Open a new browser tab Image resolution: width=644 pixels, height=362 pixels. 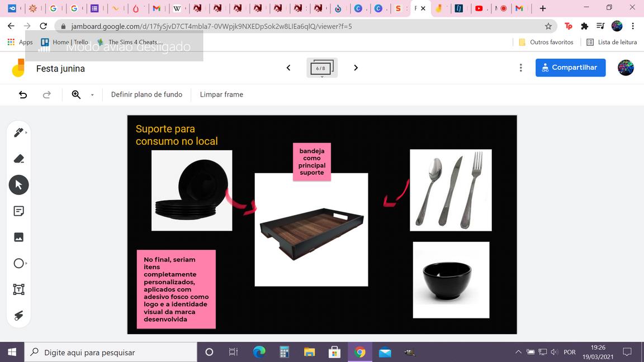coord(543,8)
